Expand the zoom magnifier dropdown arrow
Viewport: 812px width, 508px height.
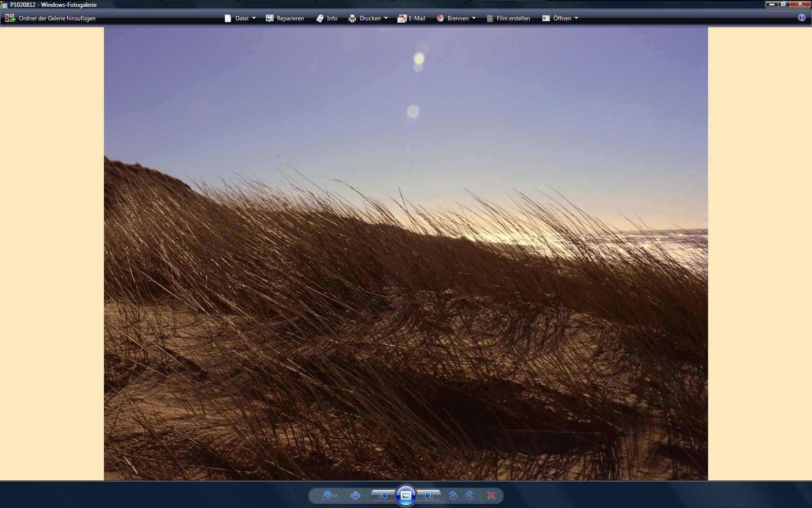(335, 496)
